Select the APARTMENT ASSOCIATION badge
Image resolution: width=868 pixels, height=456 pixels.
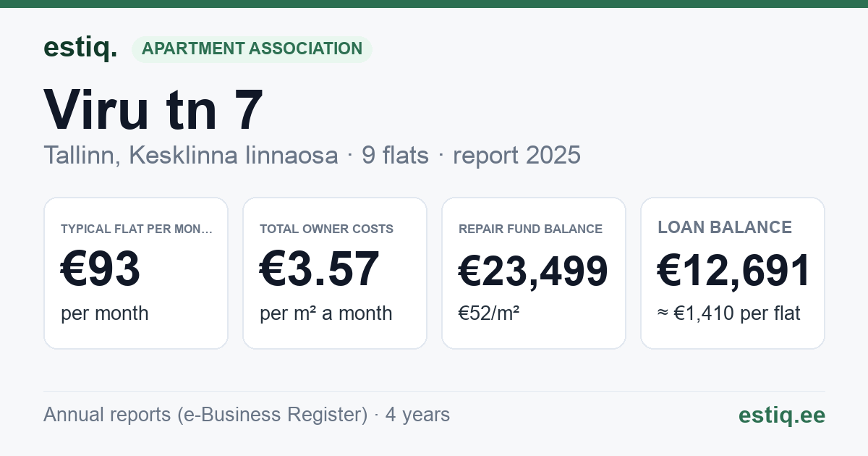252,49
